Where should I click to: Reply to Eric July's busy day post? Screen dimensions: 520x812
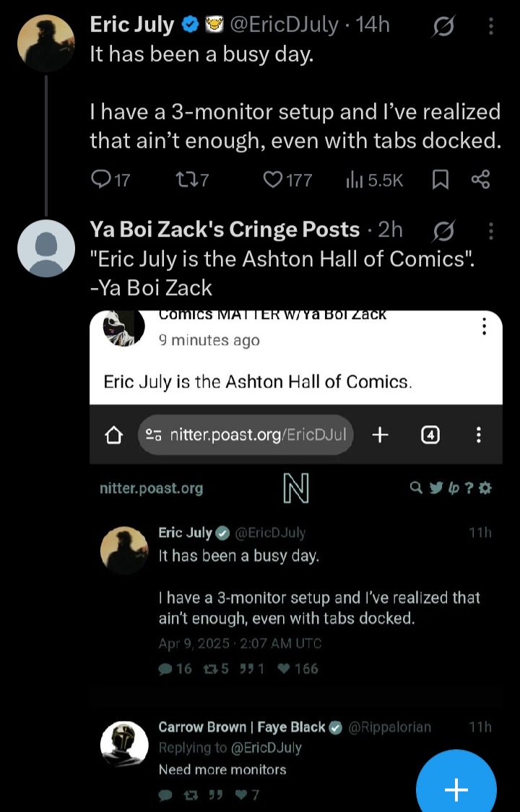(x=110, y=180)
